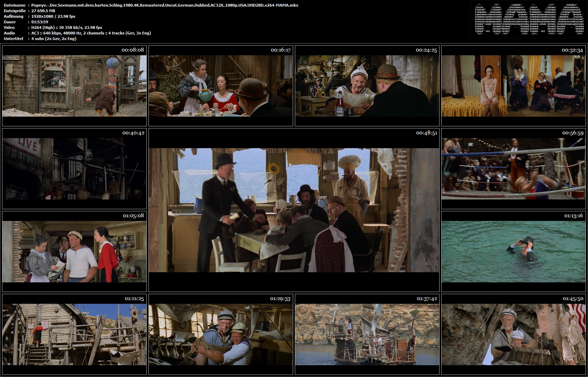Click the 00:32:34 timestamp text

pos(572,50)
